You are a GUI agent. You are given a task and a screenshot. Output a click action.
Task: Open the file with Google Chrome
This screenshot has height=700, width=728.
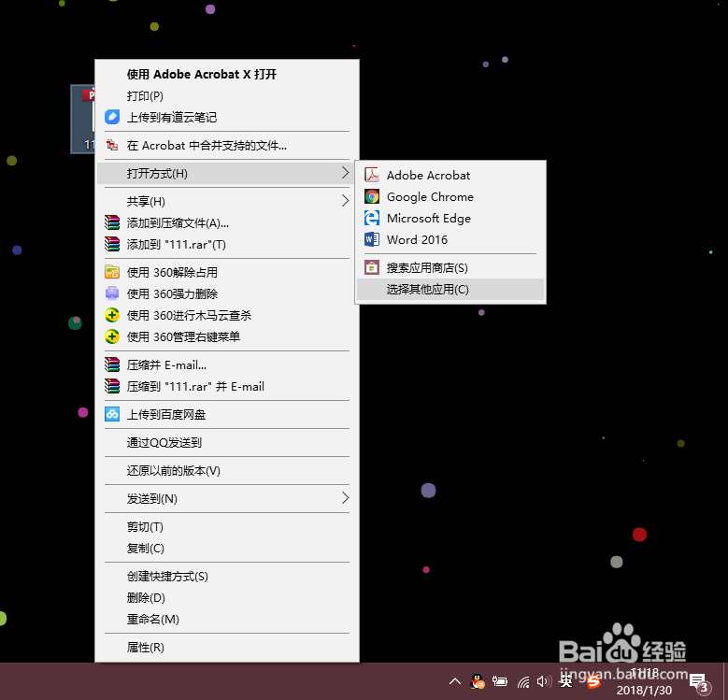point(450,197)
